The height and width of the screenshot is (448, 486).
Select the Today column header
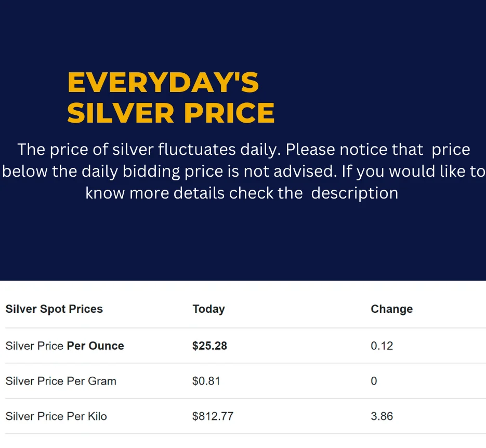click(x=208, y=309)
